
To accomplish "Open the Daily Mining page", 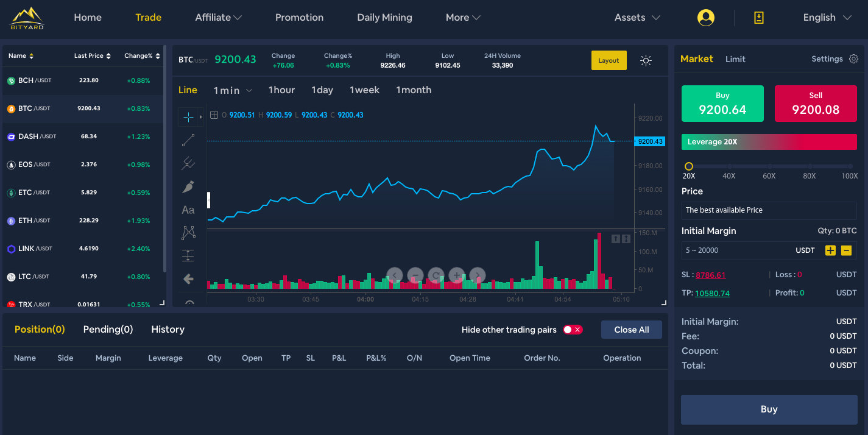I will coord(384,18).
